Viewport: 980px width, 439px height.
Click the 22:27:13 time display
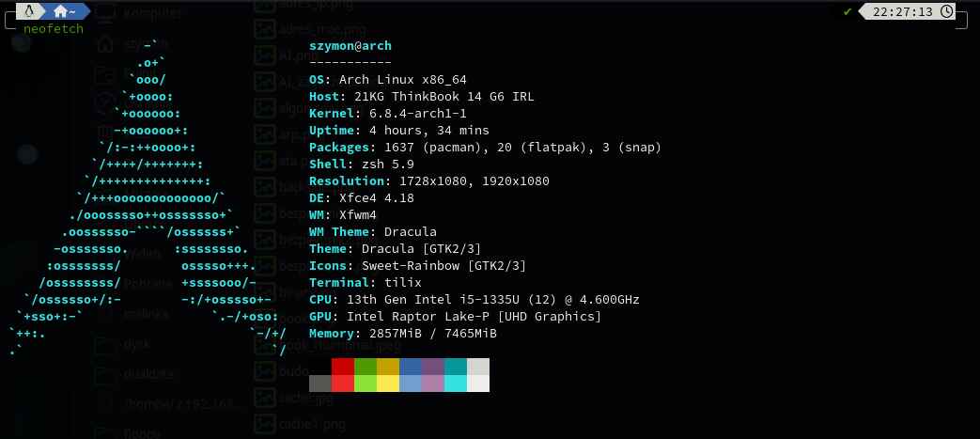(902, 12)
